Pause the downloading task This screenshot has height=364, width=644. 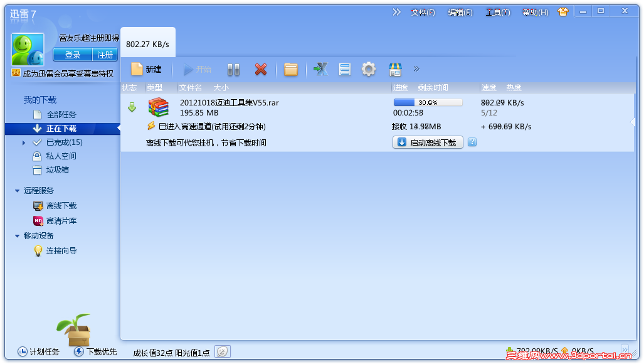[x=233, y=69]
